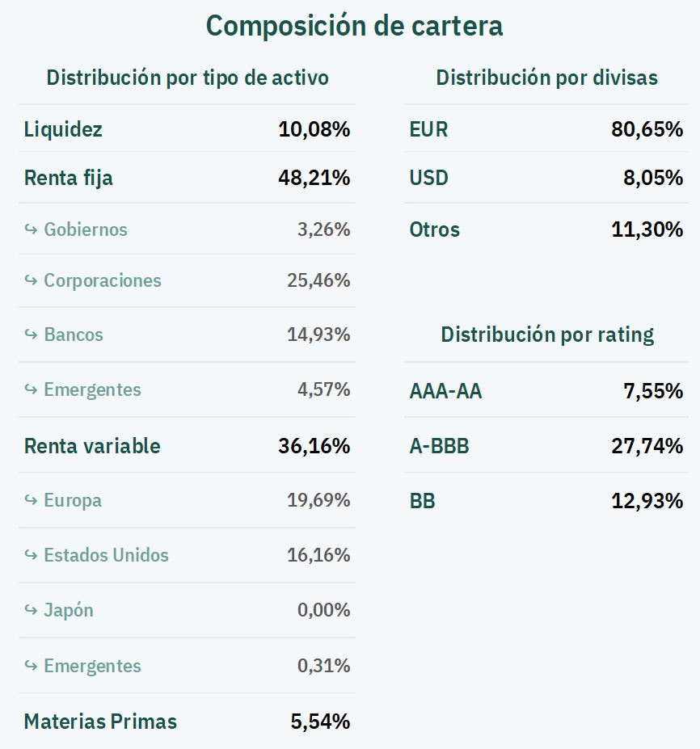The width and height of the screenshot is (700, 749).
Task: Click the arrow icon beside Corporaciones
Action: (31, 280)
